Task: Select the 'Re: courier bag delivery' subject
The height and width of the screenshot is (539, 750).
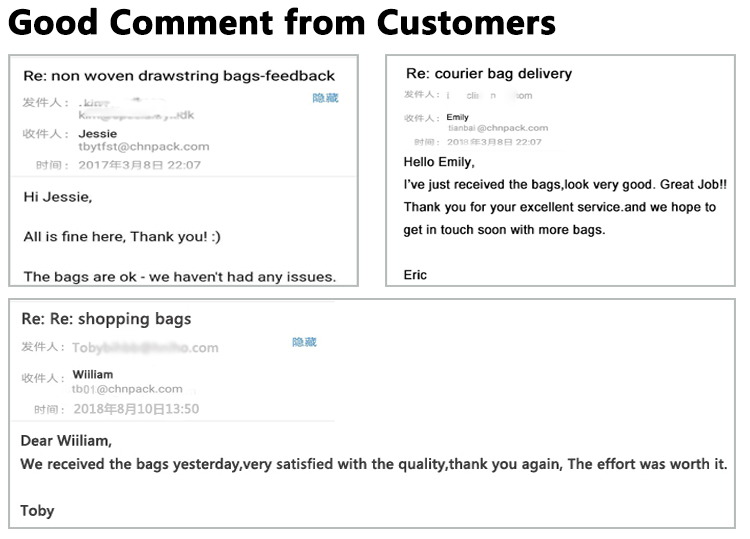Action: click(489, 73)
